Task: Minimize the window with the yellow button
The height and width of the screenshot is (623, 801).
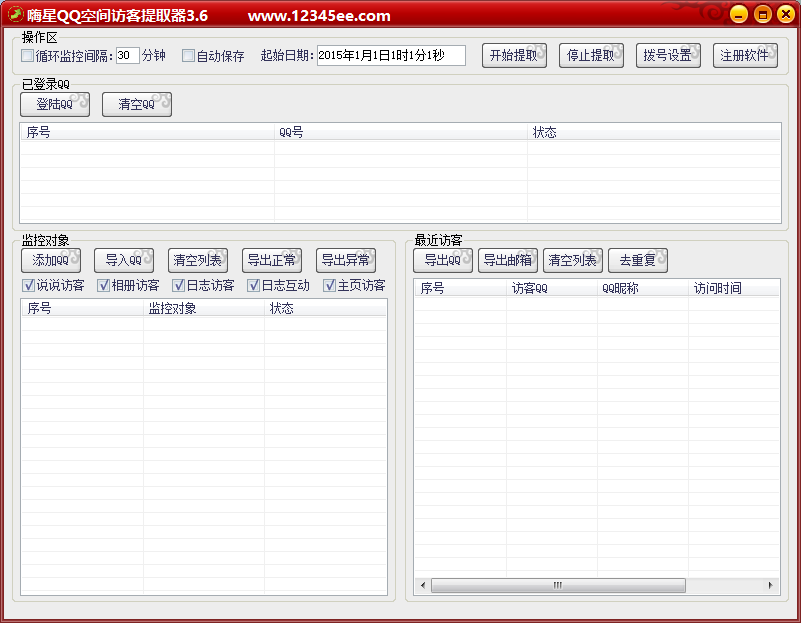Action: (739, 14)
